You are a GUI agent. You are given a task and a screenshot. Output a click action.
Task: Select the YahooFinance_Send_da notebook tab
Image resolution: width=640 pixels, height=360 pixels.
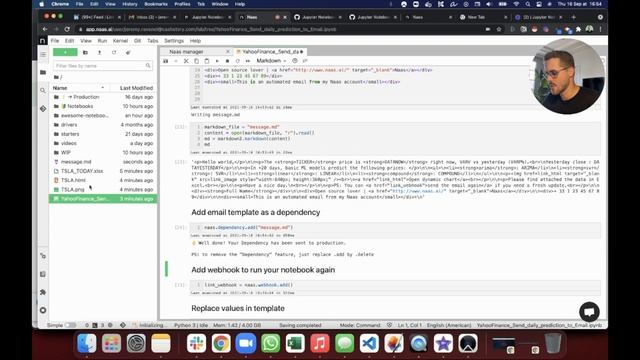point(270,52)
